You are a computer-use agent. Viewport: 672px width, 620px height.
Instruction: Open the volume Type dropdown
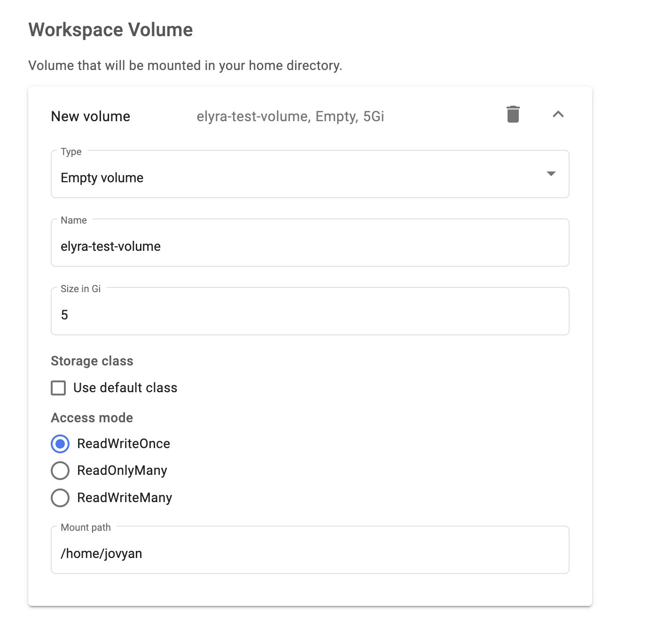(x=310, y=174)
